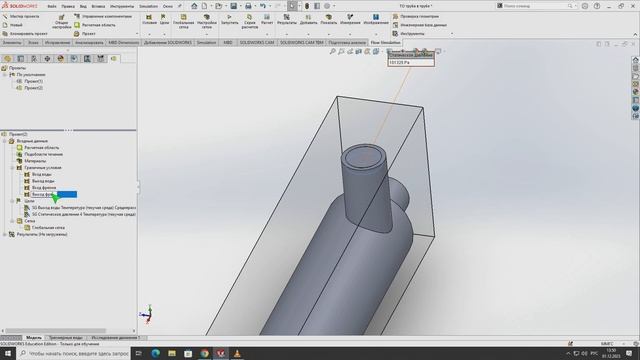Image resolution: width=640 pixels, height=360 pixels.
Task: Open Инженерная база данных
Action: click(x=419, y=25)
